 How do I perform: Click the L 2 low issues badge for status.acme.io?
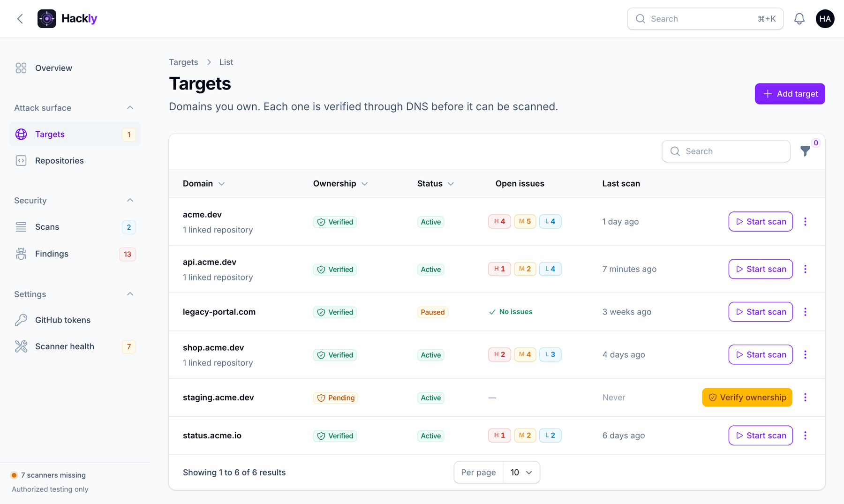[550, 435]
